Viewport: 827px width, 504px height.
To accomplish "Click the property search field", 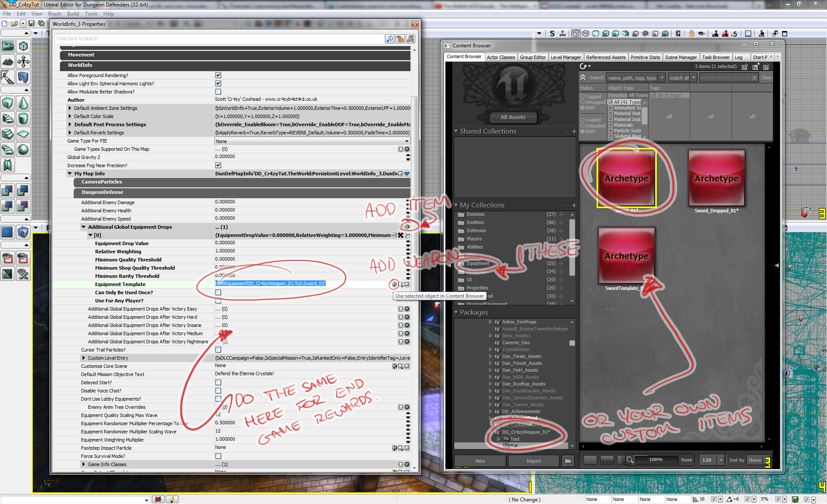I will coord(219,39).
